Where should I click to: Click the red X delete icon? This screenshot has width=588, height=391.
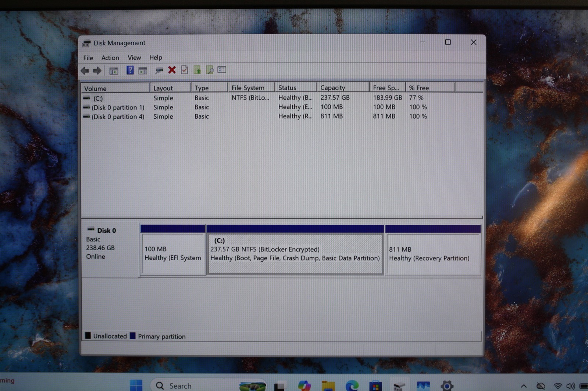172,70
